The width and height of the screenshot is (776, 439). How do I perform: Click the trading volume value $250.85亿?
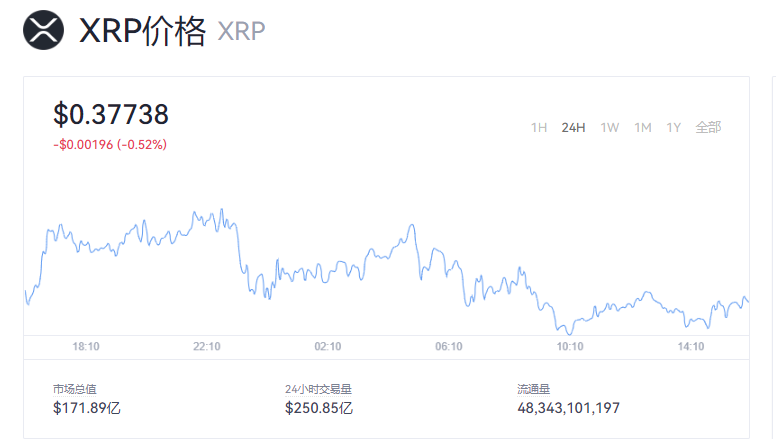click(x=319, y=408)
